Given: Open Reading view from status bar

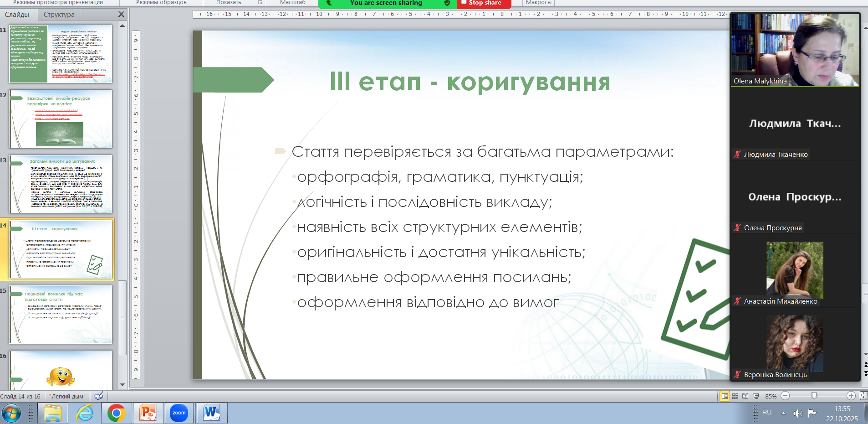Looking at the screenshot, I should (x=745, y=396).
